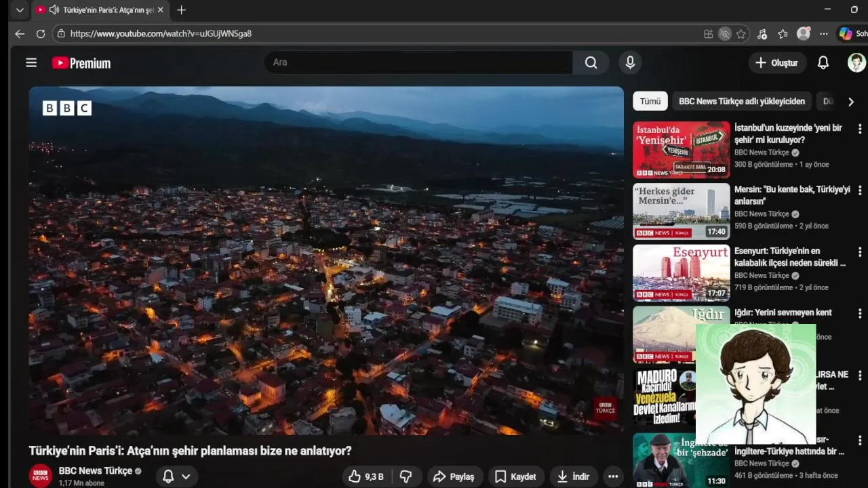Save the video with Kaydet
The width and height of the screenshot is (868, 488).
515,476
